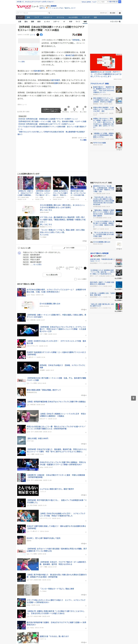138x644 pixels.
Task: Share the article on X
Action: 38,35
